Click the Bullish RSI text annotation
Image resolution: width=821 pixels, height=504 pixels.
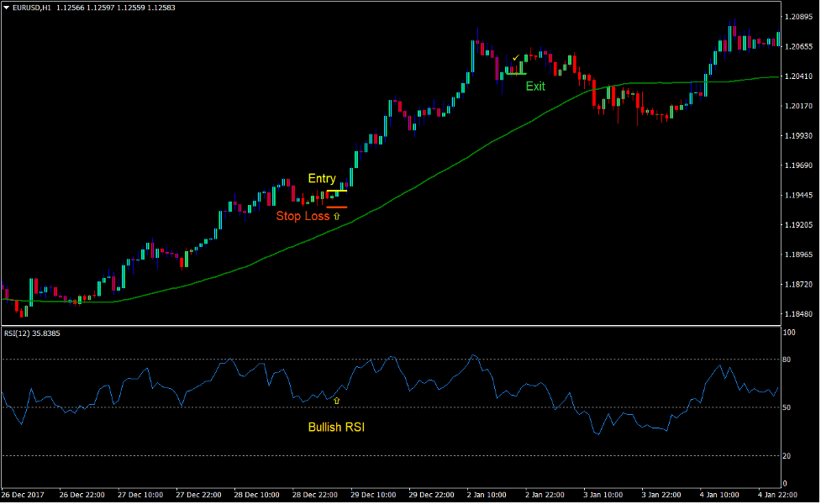coord(336,427)
